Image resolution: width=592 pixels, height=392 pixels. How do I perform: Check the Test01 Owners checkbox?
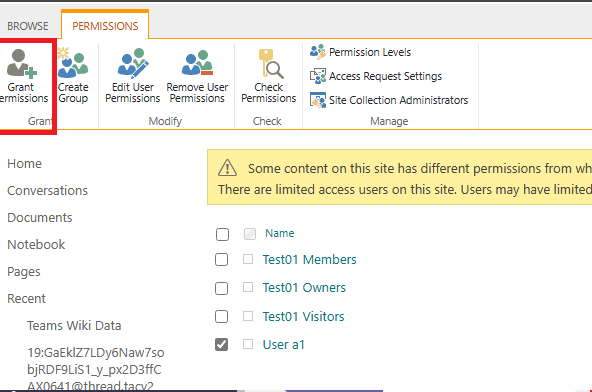coord(222,289)
